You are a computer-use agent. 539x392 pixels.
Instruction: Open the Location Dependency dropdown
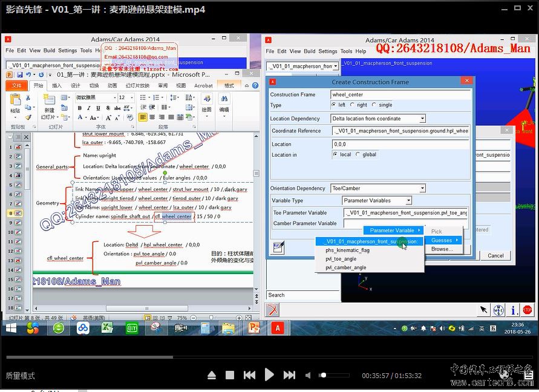point(422,119)
